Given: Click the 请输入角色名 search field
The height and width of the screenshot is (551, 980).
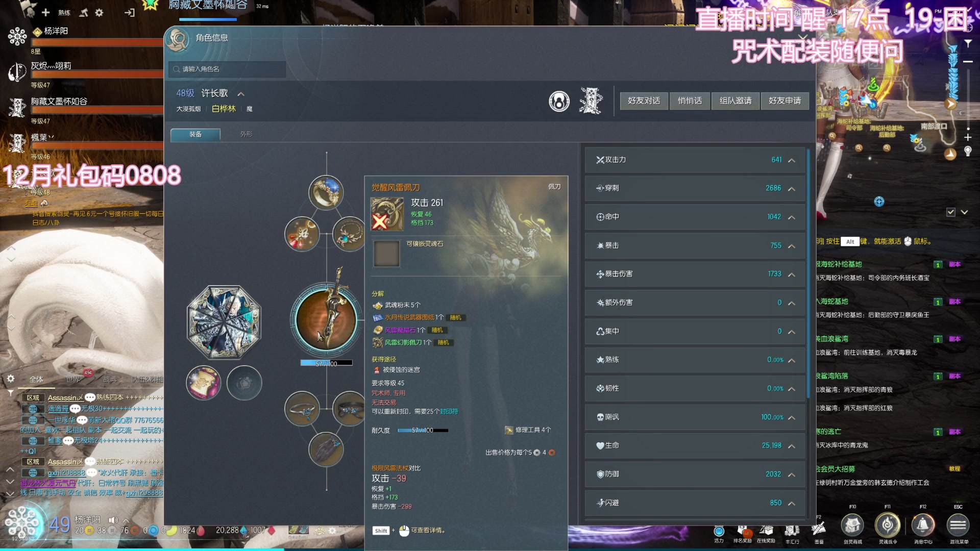Looking at the screenshot, I should (227, 69).
